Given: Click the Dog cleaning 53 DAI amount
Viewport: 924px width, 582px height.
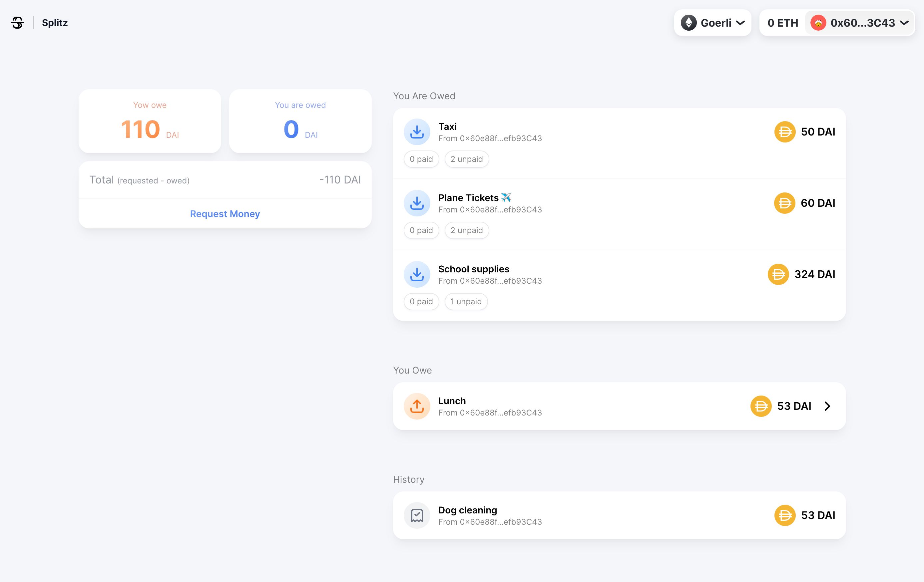Looking at the screenshot, I should pyautogui.click(x=818, y=516).
